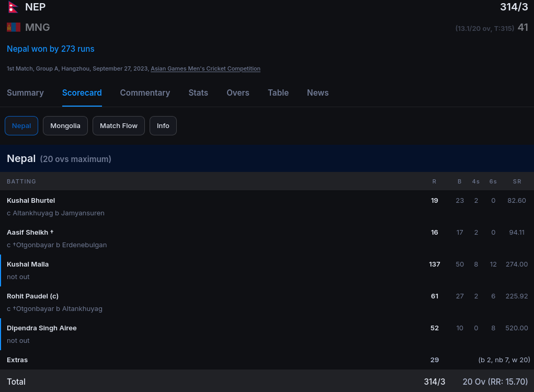The height and width of the screenshot is (392, 534).
Task: Click the Nepal (20 ovs maximum) innings heading
Action: click(59, 158)
